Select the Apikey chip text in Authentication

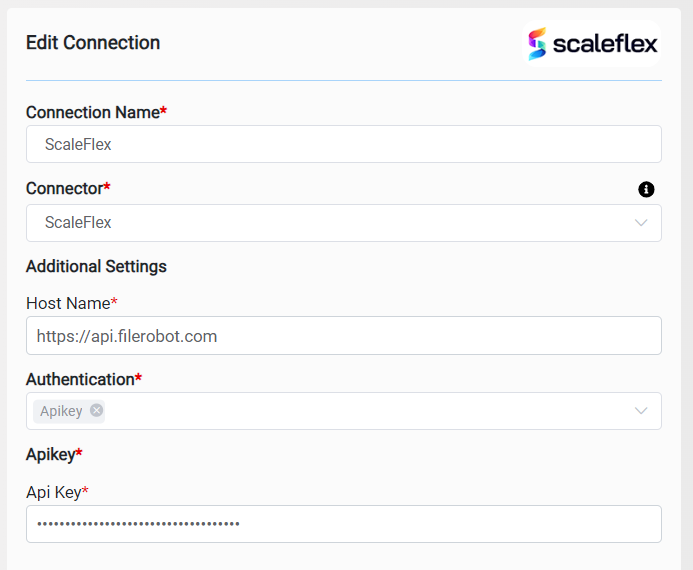pos(61,411)
